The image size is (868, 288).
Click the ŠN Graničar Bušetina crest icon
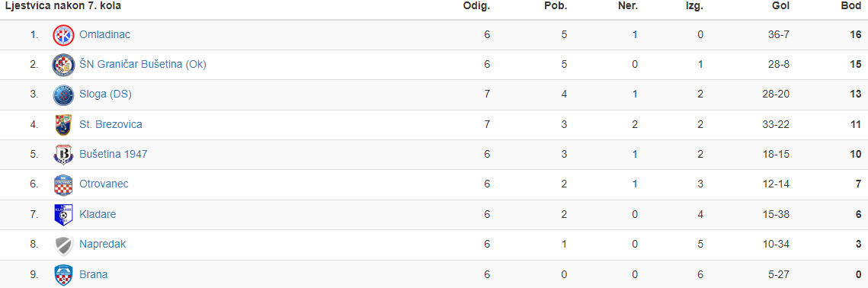(63, 65)
